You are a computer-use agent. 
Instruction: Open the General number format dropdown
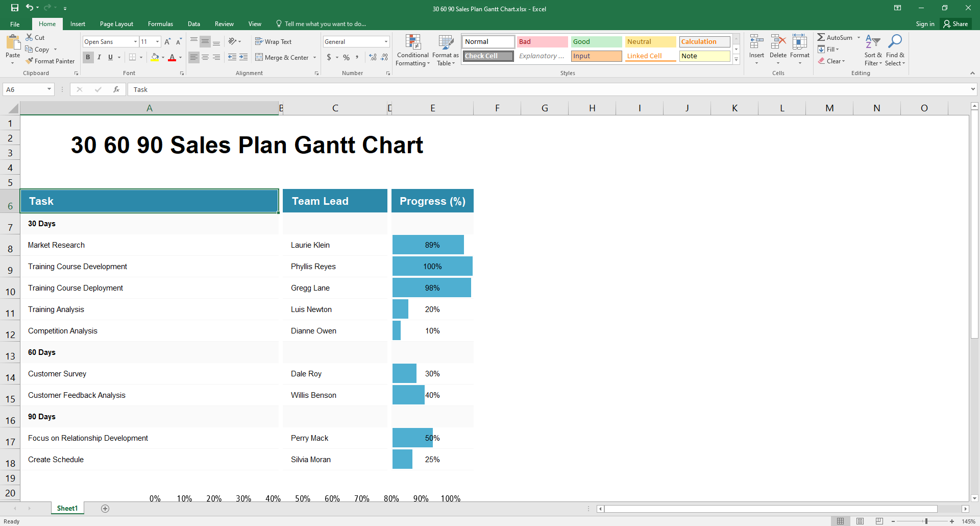coord(386,42)
